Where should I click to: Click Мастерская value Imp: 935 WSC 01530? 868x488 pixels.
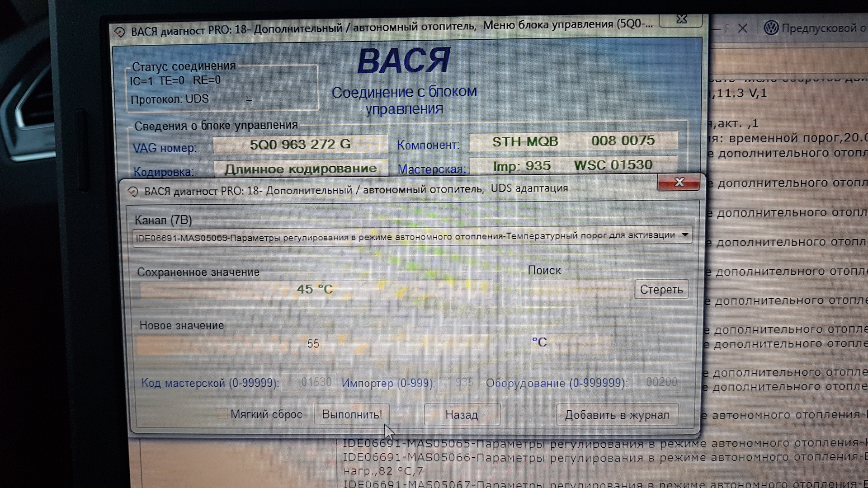coord(573,165)
